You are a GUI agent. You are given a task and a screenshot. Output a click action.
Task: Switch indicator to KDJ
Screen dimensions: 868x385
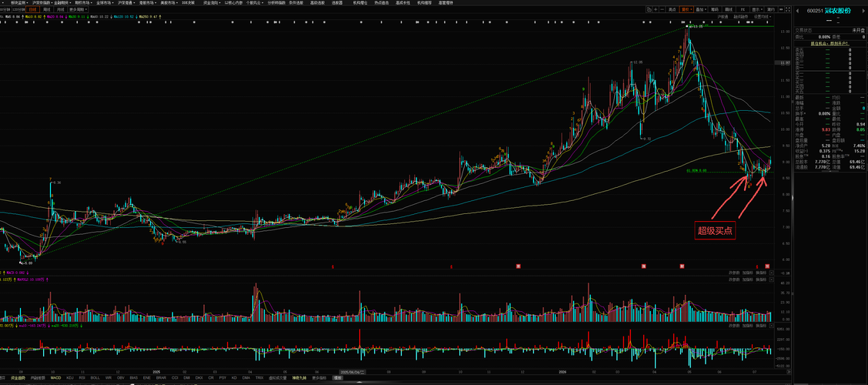point(70,378)
